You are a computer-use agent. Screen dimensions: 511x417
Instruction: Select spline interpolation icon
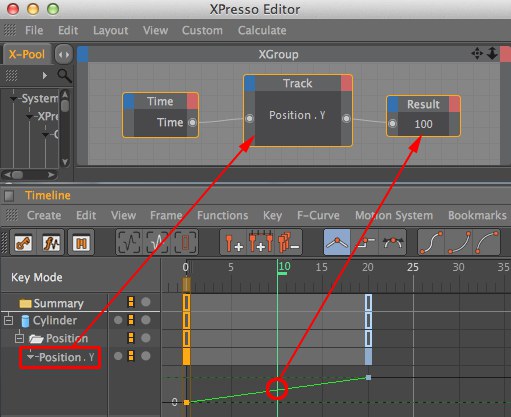393,242
